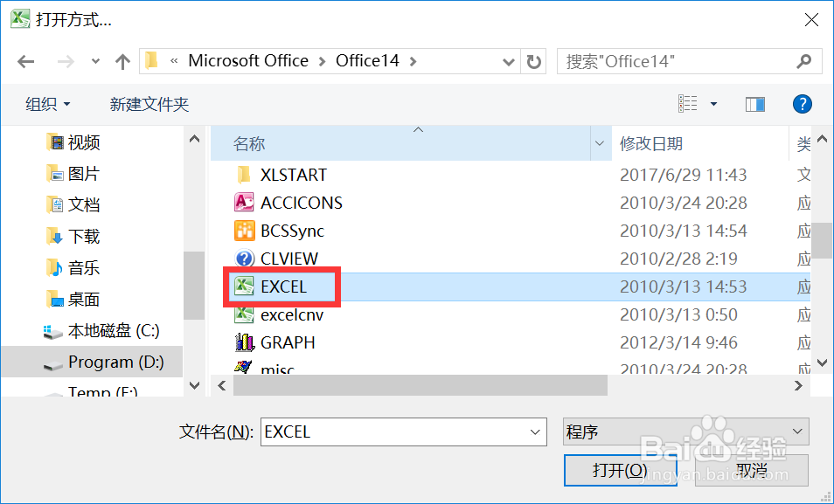Select the BCSSync application icon

click(245, 231)
